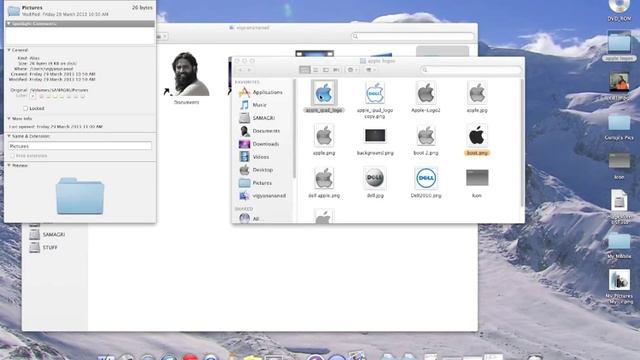Go back in apple logos window

point(240,70)
